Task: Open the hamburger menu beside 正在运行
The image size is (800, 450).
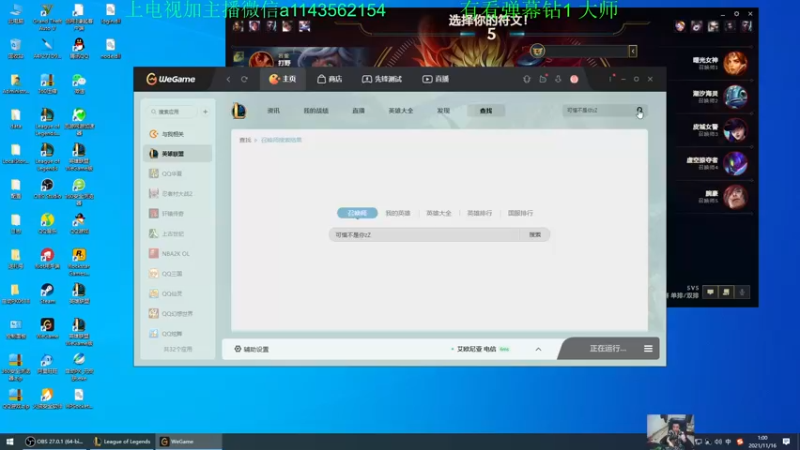Action: pos(648,348)
